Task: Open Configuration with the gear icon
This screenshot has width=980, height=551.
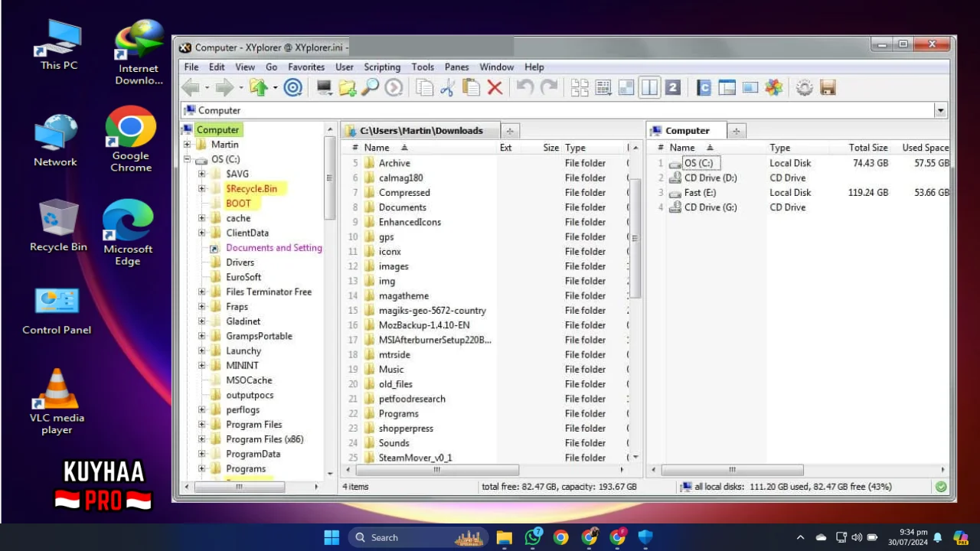Action: pos(804,88)
